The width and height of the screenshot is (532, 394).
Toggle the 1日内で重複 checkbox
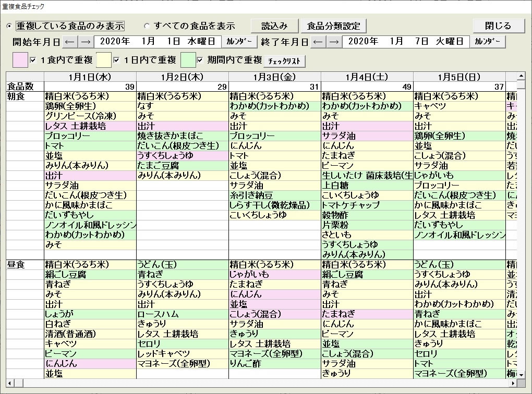(117, 60)
